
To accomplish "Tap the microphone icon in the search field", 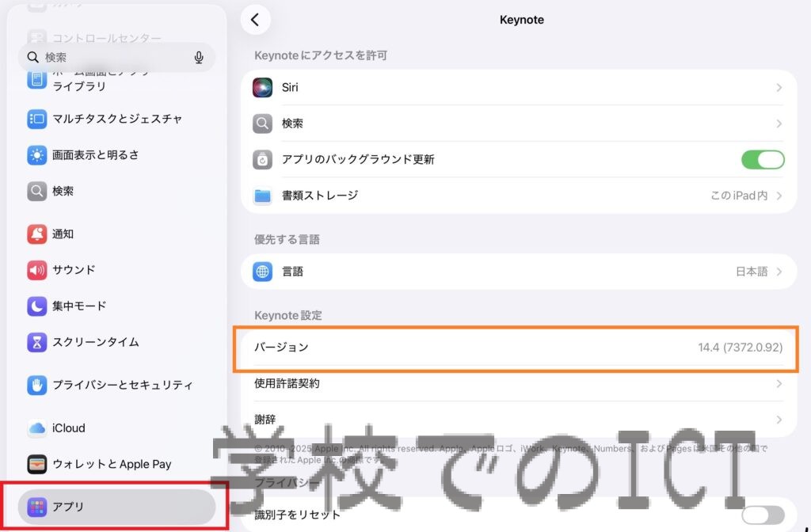I will click(x=199, y=58).
